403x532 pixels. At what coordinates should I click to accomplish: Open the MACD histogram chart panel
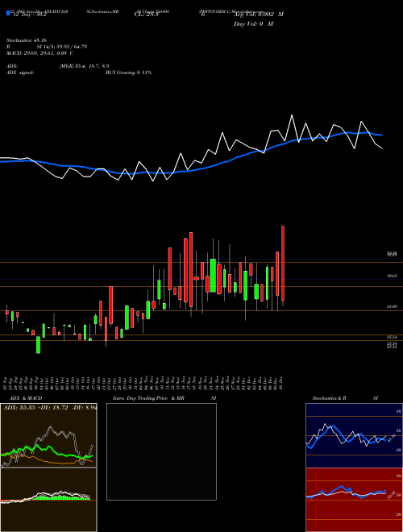48,500
